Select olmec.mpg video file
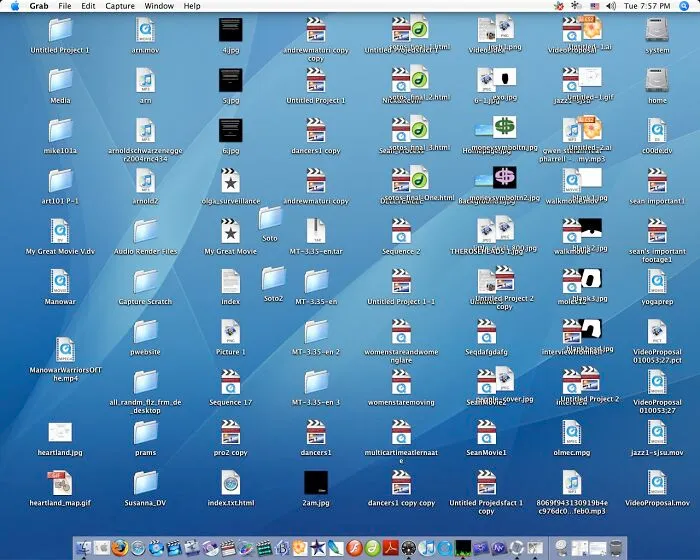Viewport: 700px width, 560px height. point(572,432)
